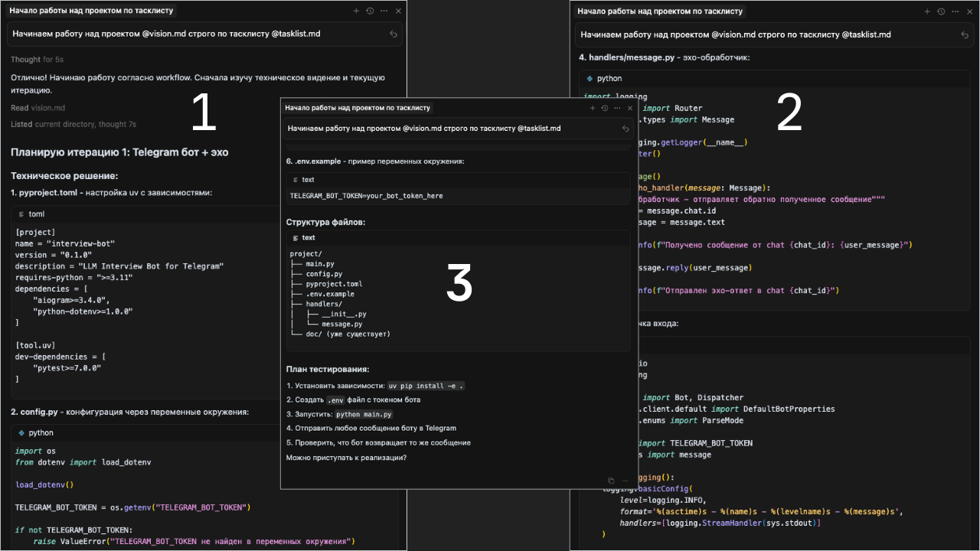The width and height of the screenshot is (980, 551).
Task: Click the toml code block language icon
Action: click(x=21, y=214)
